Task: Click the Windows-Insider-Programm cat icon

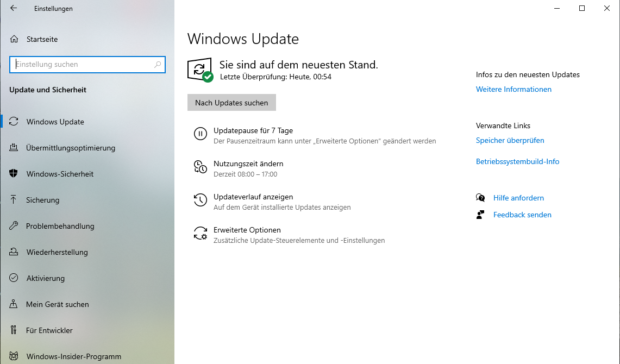Action: (x=14, y=356)
